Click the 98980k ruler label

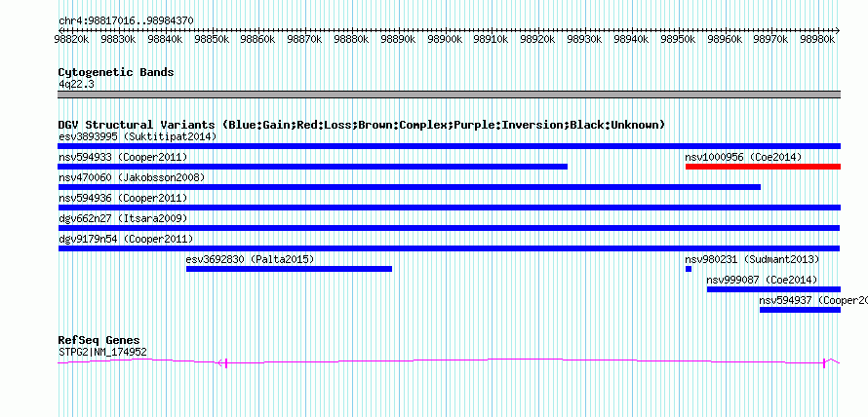tap(818, 40)
